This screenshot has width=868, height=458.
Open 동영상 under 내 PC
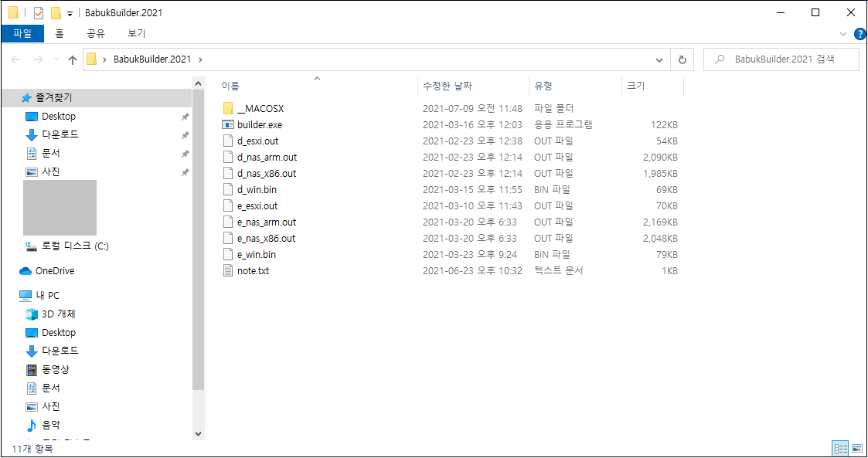(56, 369)
